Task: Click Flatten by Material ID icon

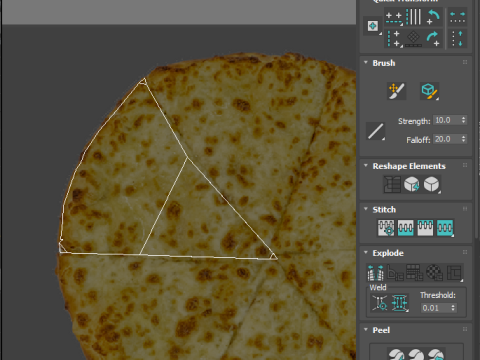Action: (x=434, y=272)
